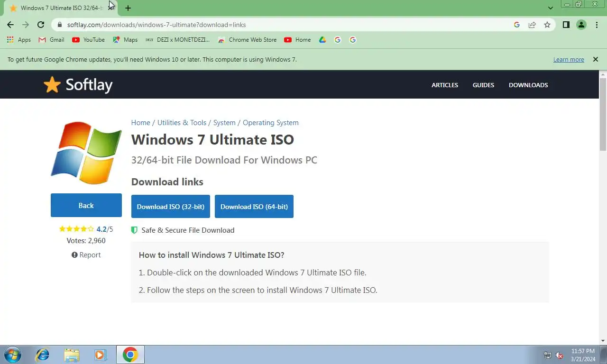Open Apps bookmark shortcut

tap(19, 40)
